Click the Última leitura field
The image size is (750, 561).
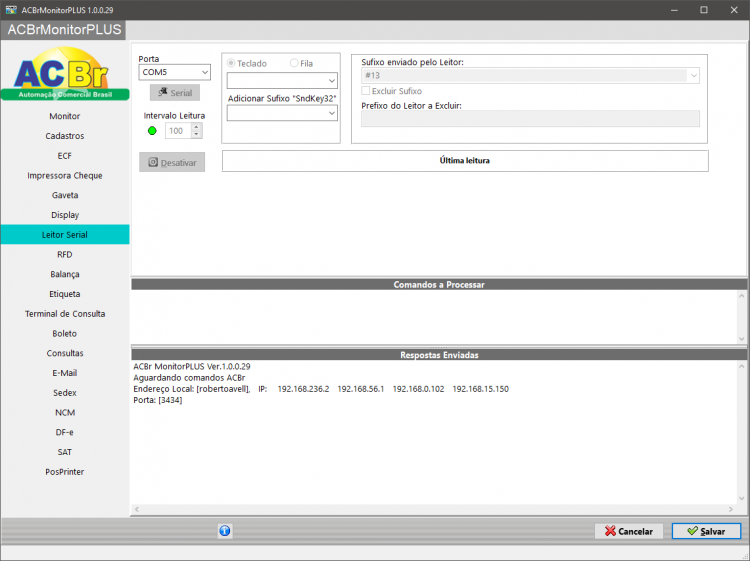pos(465,161)
